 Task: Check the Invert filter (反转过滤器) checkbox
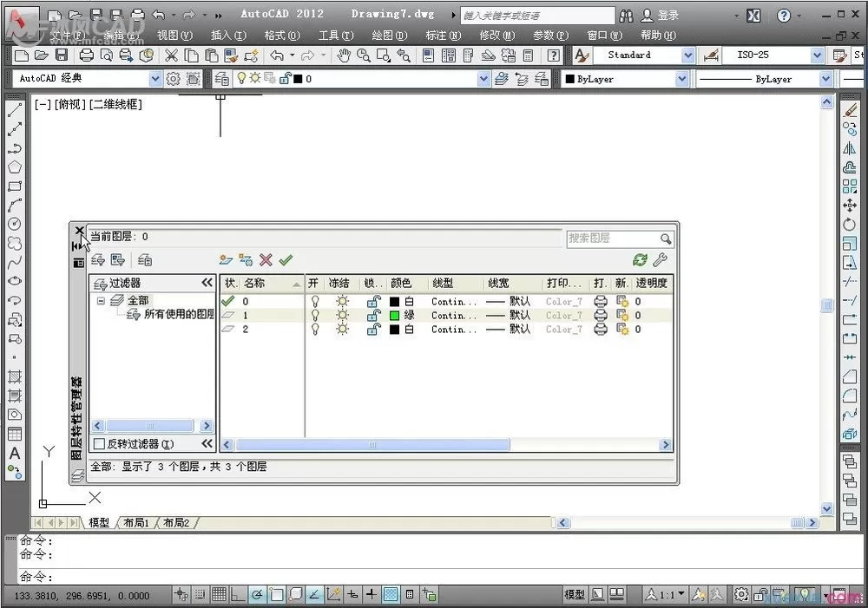pos(100,444)
